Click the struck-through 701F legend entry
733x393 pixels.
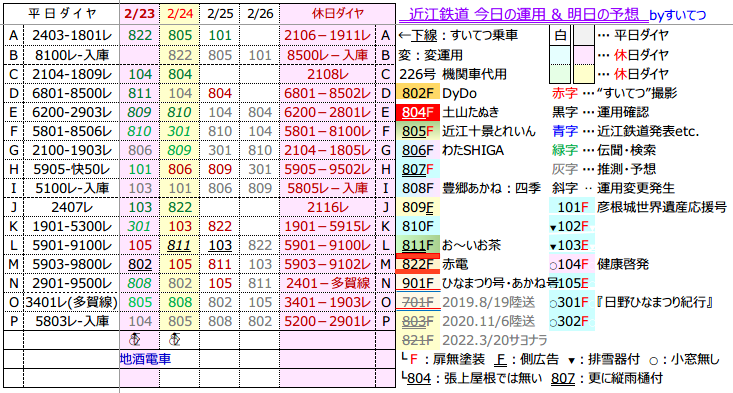(418, 302)
